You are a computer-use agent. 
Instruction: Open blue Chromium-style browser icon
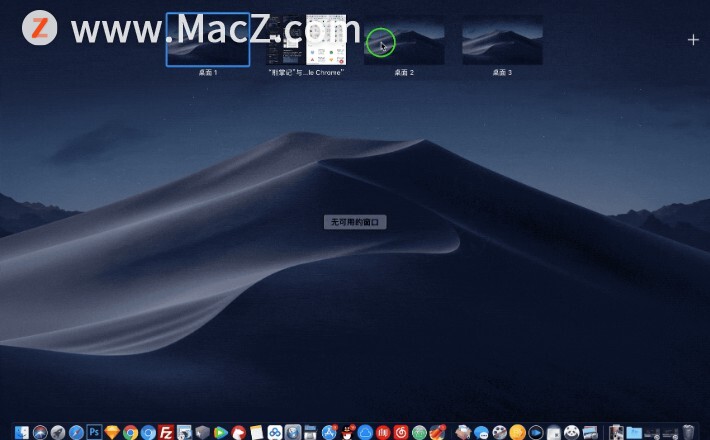148,433
